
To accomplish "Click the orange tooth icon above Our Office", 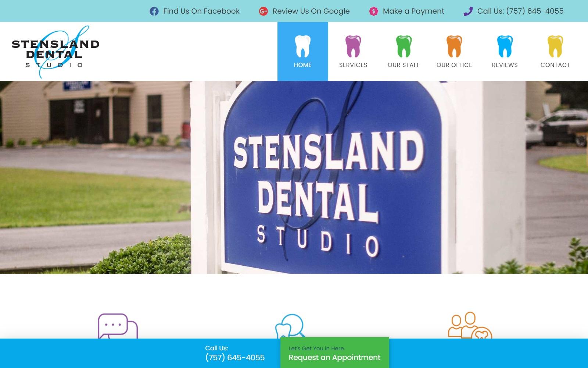I will [x=454, y=46].
